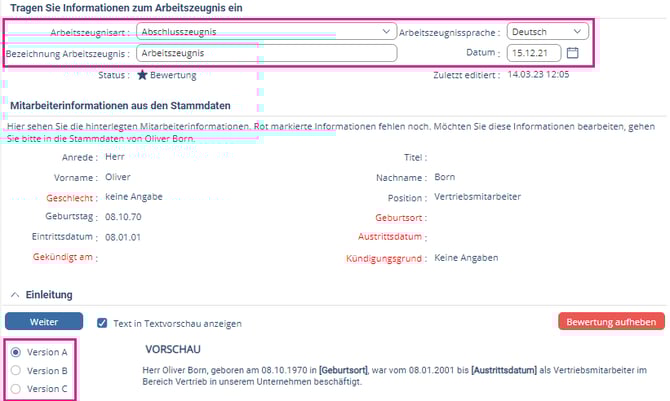670x401 pixels.
Task: Click the Geschlecht value keine Angabe
Action: (134, 197)
